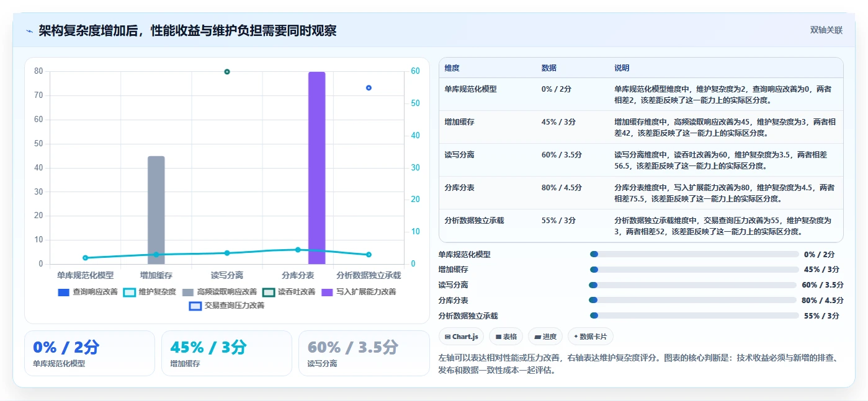Screen dimensions: 868x401
Task: Toggle the 维护复杂度 legend swatch
Action: [x=129, y=292]
